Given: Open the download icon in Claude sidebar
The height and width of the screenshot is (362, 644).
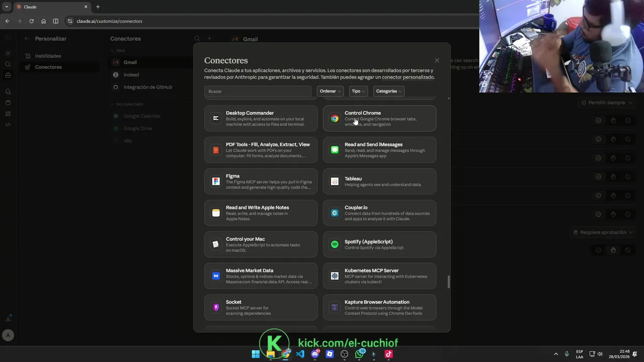Looking at the screenshot, I should [x=8, y=318].
